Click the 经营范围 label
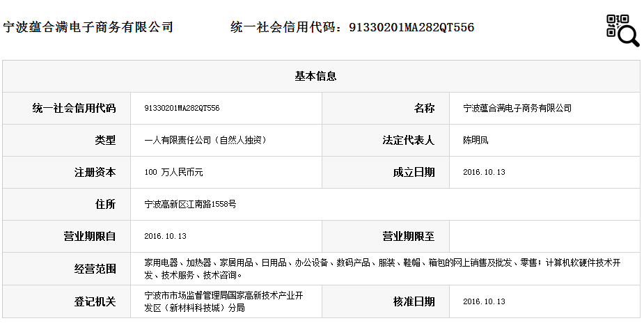 [95, 269]
